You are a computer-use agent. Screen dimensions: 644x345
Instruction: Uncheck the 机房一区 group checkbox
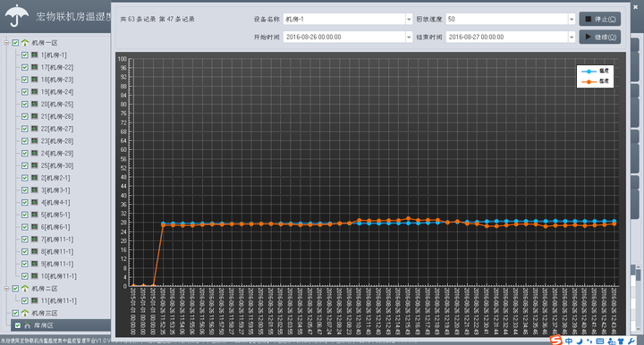pos(15,42)
